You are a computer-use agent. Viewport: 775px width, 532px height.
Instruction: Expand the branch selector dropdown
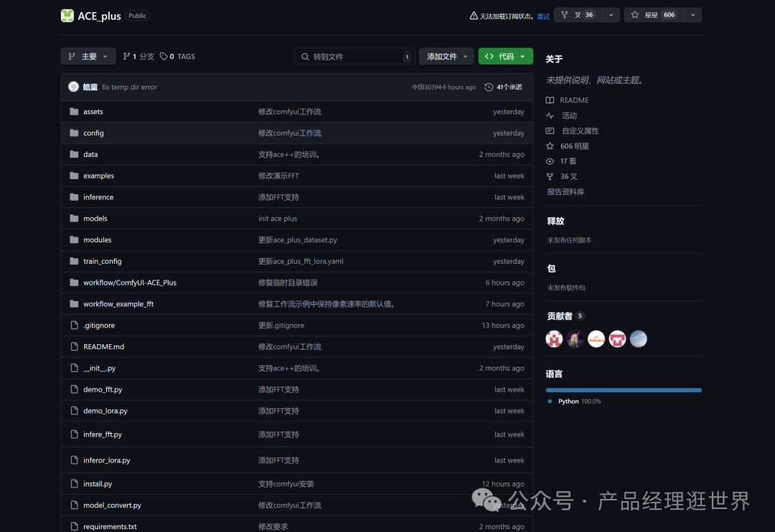(88, 57)
